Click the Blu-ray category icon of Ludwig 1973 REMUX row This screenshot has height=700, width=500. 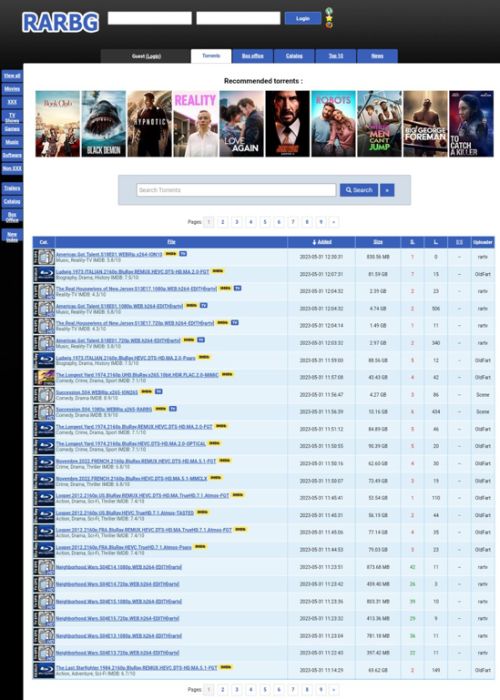click(x=44, y=274)
